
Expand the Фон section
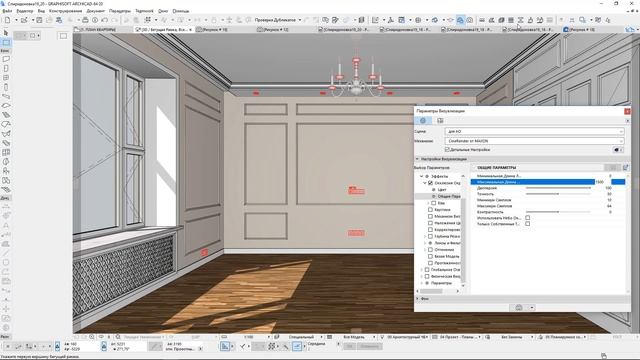pyautogui.click(x=417, y=299)
